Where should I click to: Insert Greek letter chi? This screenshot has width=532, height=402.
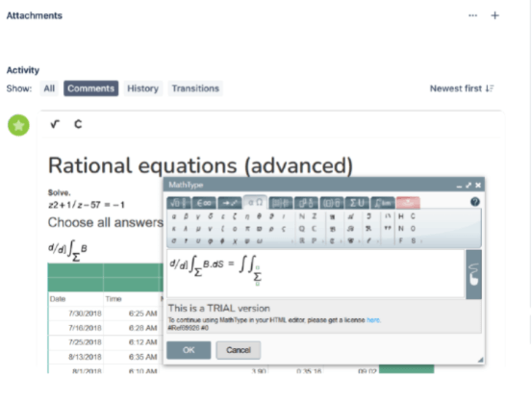(235, 240)
